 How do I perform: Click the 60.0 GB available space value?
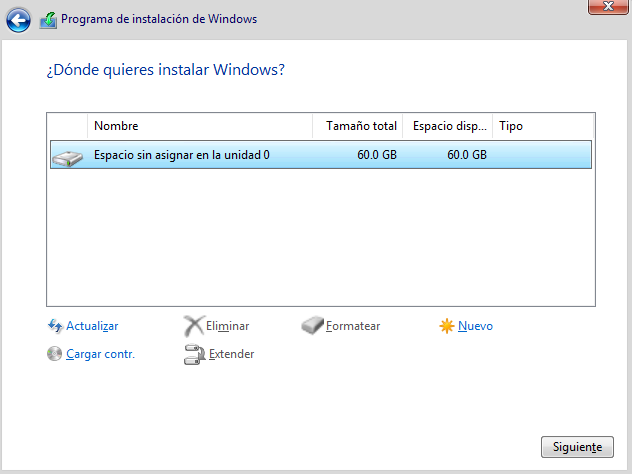point(467,155)
